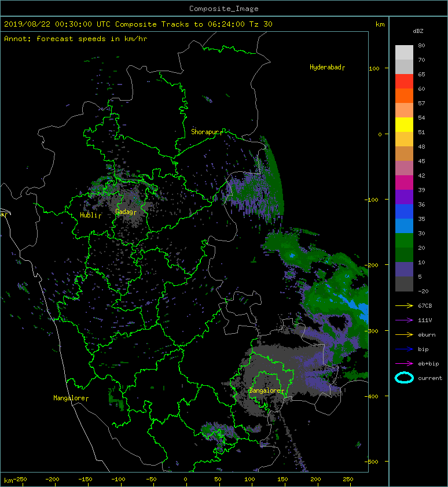The height and width of the screenshot is (487, 448).
Task: Click the dBZ legend heading
Action: coord(418,31)
